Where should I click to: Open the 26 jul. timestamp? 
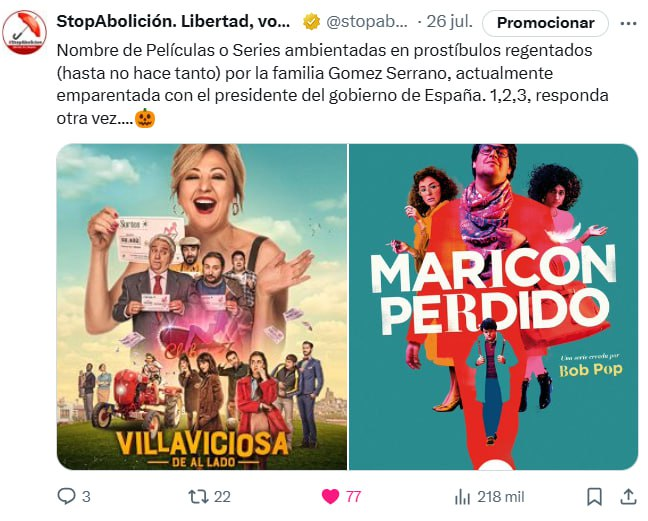pos(449,21)
